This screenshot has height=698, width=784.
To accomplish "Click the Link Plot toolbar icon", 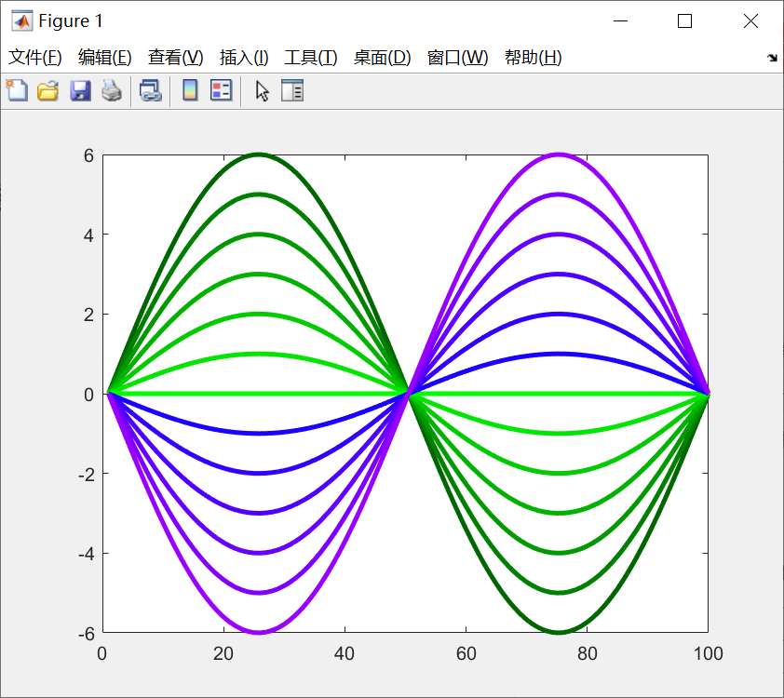I will 151,91.
